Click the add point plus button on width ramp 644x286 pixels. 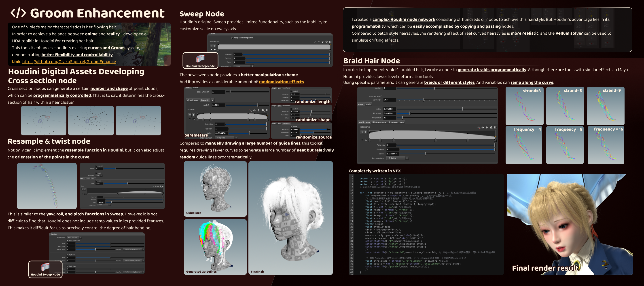366,132
